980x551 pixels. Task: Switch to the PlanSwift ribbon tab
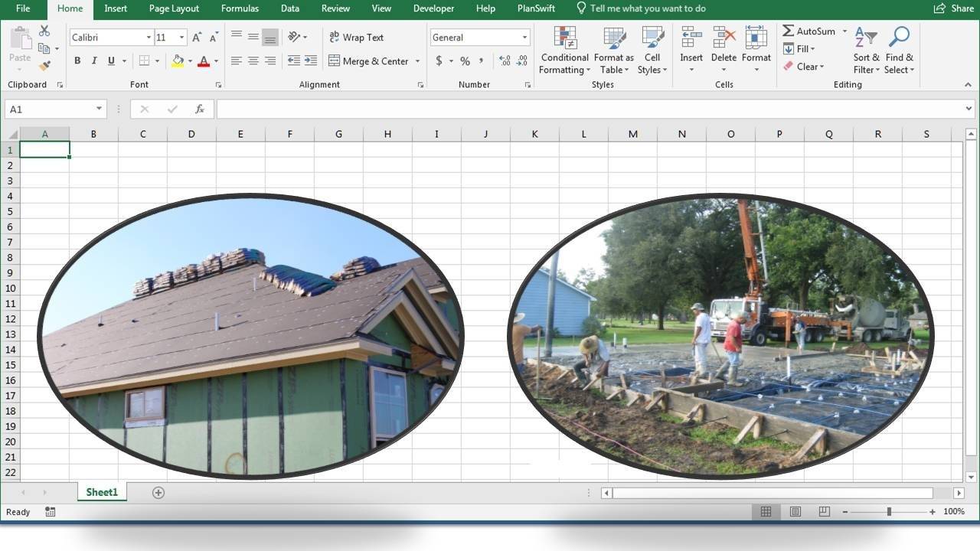point(535,8)
